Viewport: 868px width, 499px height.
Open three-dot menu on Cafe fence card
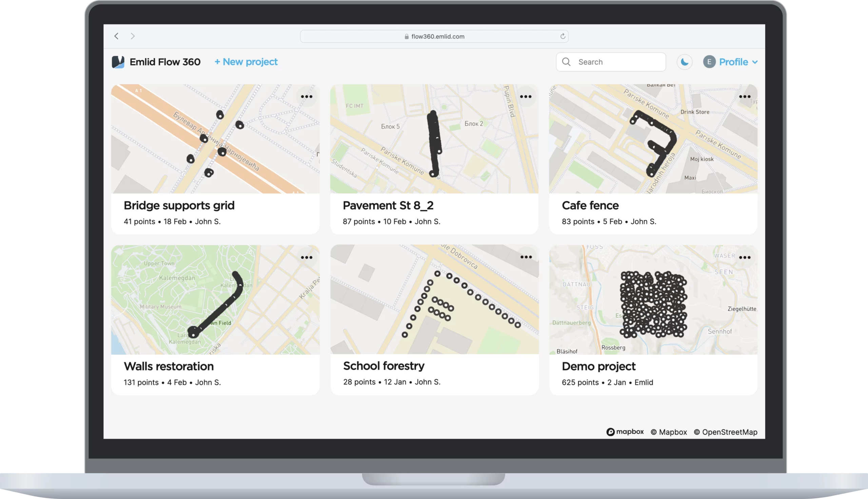tap(745, 97)
